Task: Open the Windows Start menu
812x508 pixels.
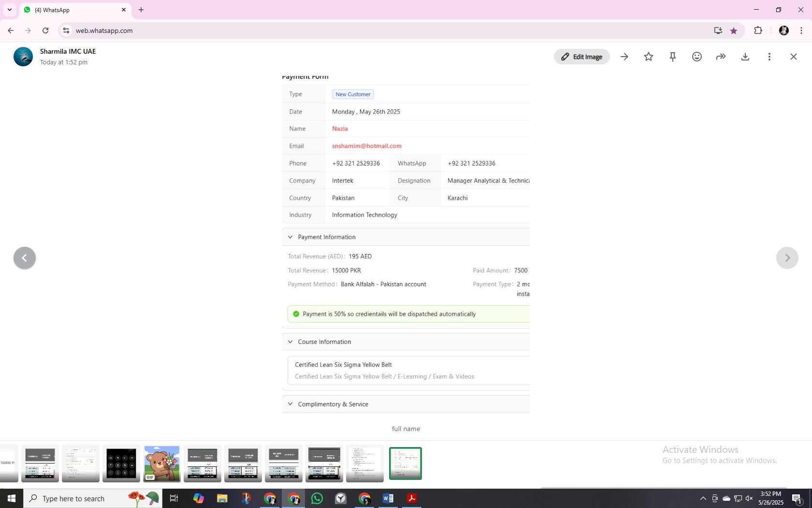Action: pos(12,498)
